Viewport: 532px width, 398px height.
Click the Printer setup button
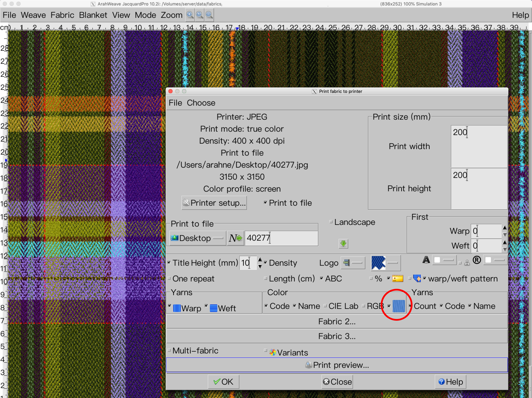pyautogui.click(x=214, y=203)
